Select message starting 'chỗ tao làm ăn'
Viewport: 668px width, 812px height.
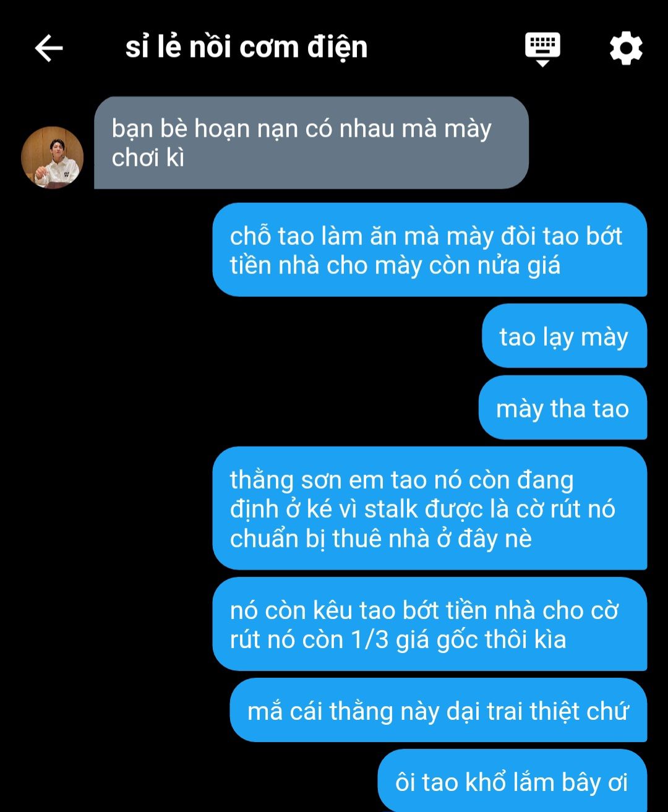[429, 250]
